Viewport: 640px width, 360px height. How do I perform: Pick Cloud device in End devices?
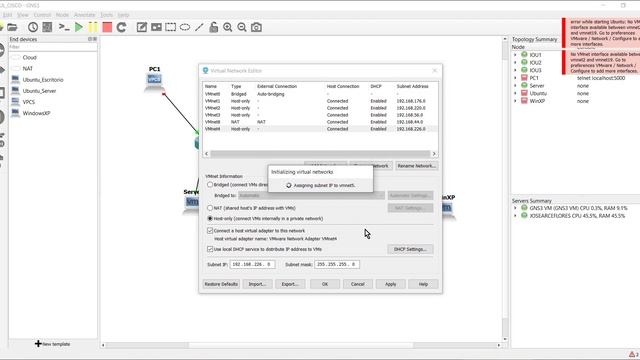pos(29,58)
